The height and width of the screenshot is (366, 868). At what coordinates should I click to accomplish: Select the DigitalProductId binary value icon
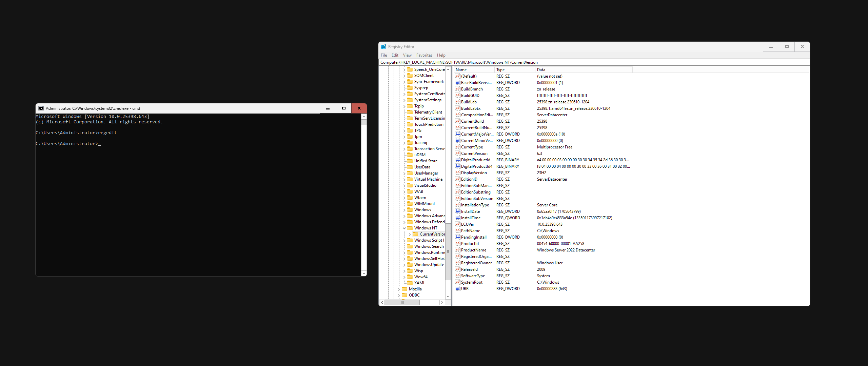[x=457, y=160]
